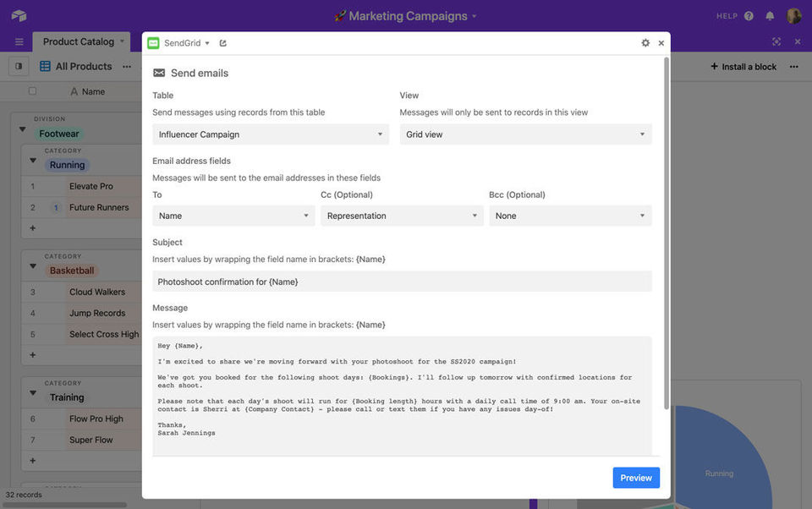Click the Running category tag
Screen dimensions: 812x509
click(68, 165)
